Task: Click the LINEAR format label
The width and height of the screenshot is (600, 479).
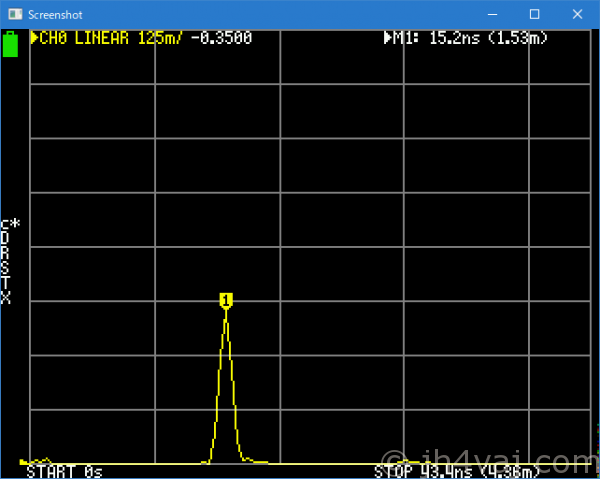Action: click(x=102, y=38)
